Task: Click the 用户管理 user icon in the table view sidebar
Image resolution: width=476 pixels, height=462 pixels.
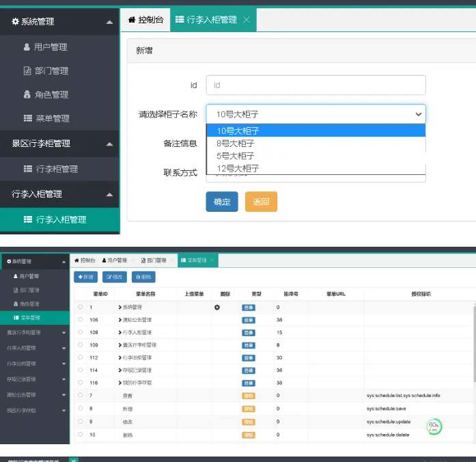Action: (16, 276)
